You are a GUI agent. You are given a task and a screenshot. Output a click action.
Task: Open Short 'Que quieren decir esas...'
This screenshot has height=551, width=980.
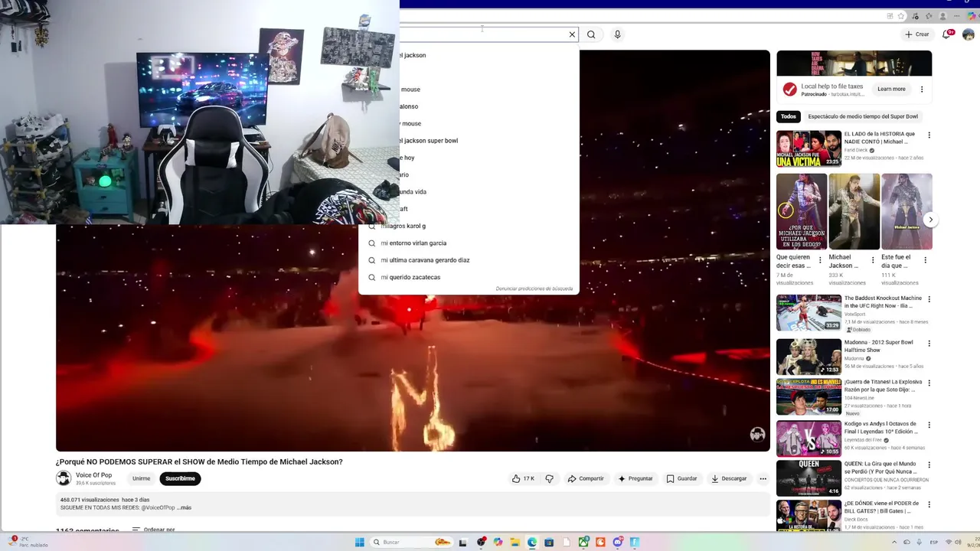tap(801, 211)
